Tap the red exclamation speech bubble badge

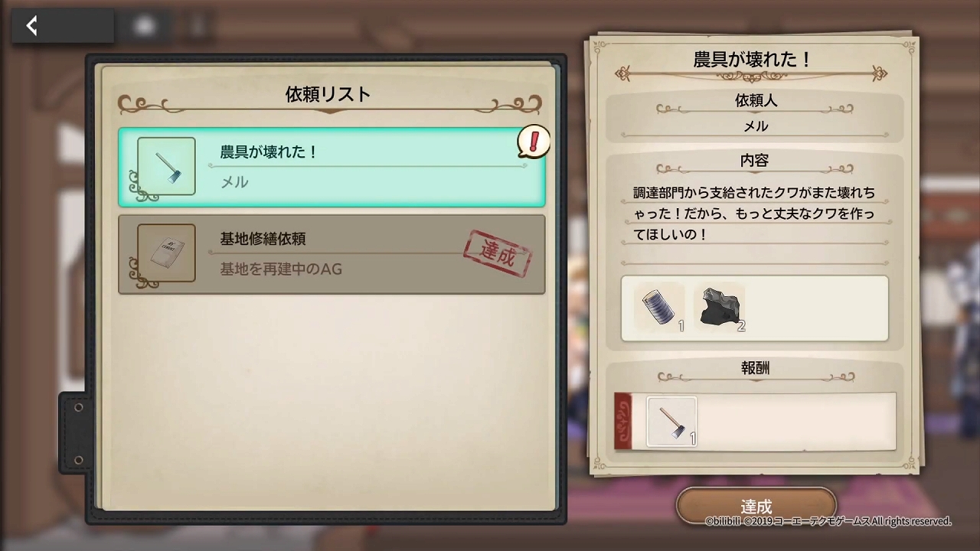[x=534, y=142]
